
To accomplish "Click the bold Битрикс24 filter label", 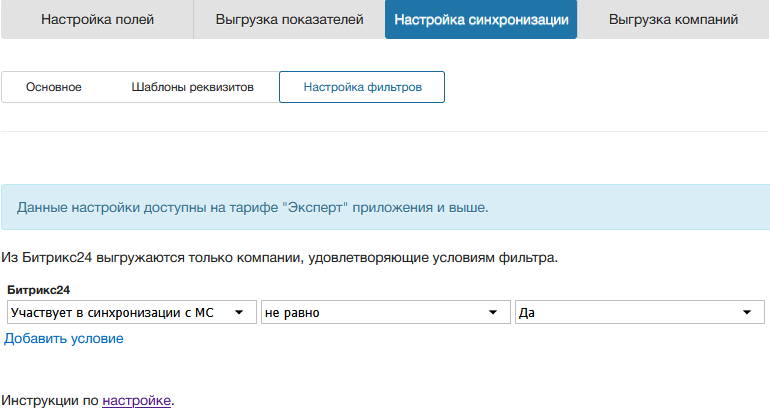I will tap(38, 290).
